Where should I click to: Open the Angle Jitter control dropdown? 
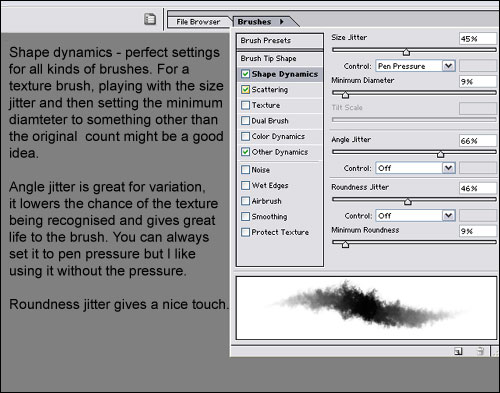point(415,168)
